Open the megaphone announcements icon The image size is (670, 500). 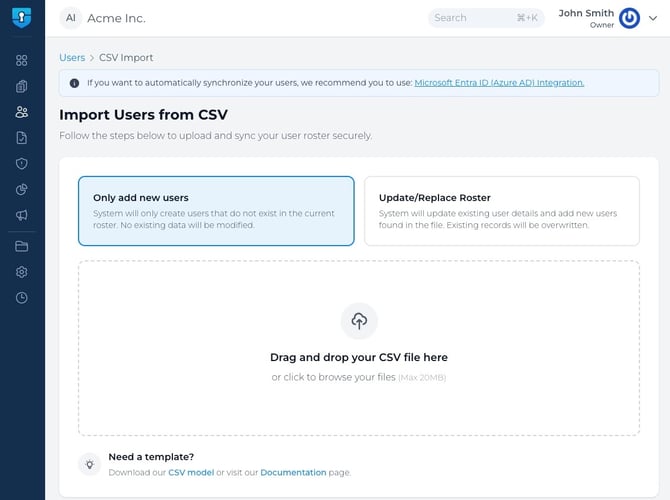(22, 215)
